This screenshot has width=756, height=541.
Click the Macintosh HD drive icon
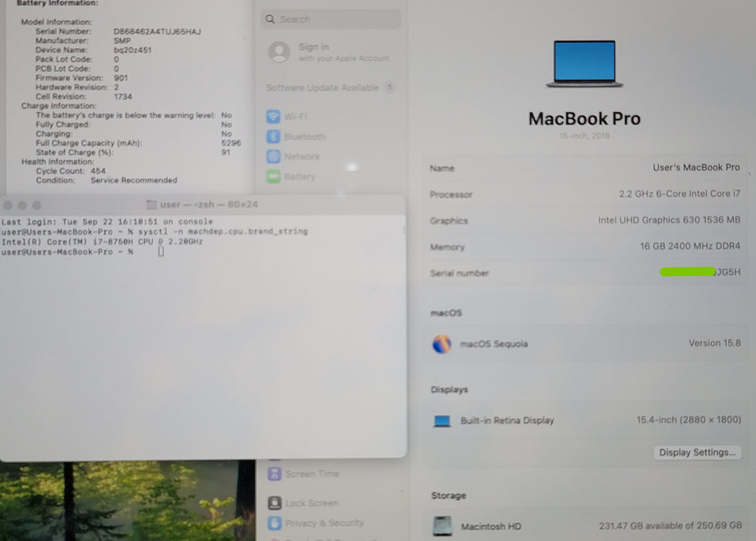pyautogui.click(x=442, y=526)
